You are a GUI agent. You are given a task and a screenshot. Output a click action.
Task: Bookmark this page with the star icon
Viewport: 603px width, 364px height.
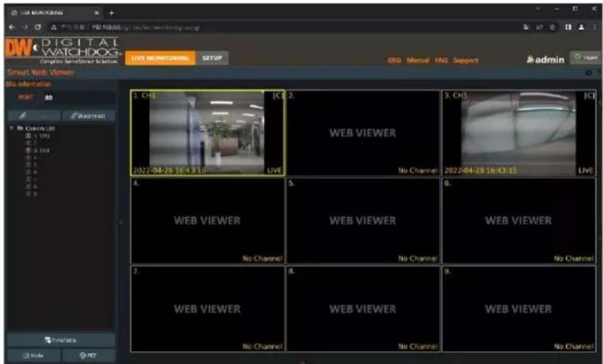click(x=553, y=28)
